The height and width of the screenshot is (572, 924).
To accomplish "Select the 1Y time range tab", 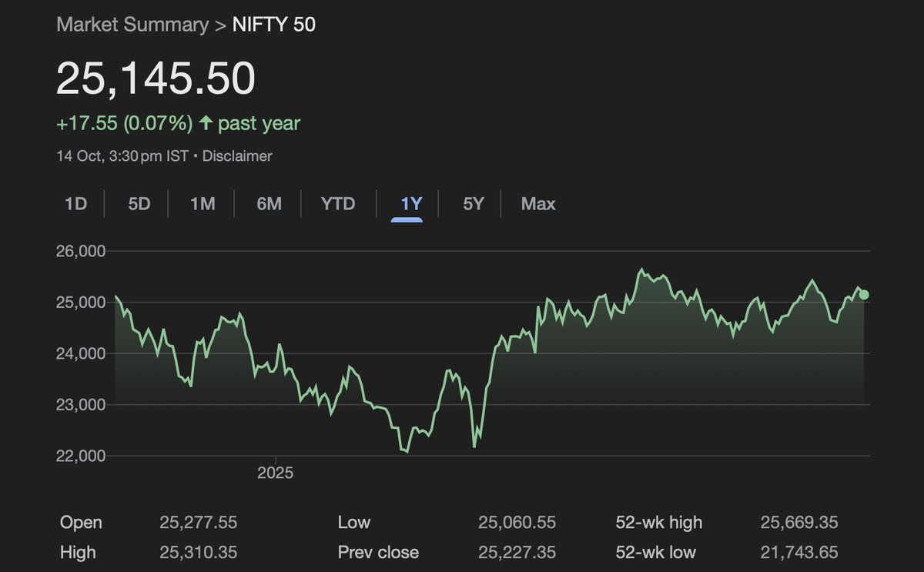I will point(411,204).
